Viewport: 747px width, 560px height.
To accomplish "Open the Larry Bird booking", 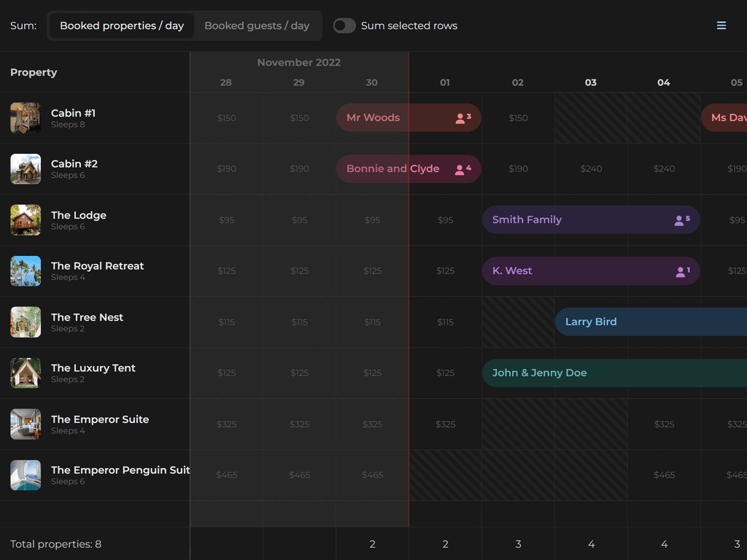I will [651, 322].
